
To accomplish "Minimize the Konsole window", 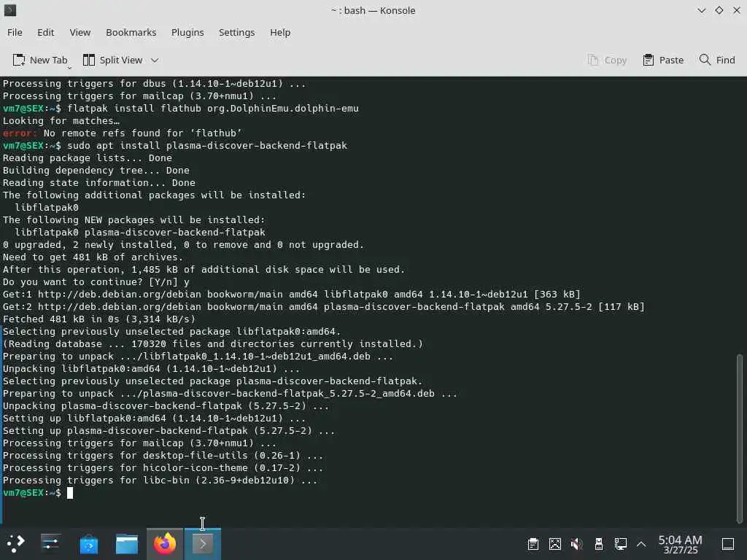I will click(x=701, y=10).
